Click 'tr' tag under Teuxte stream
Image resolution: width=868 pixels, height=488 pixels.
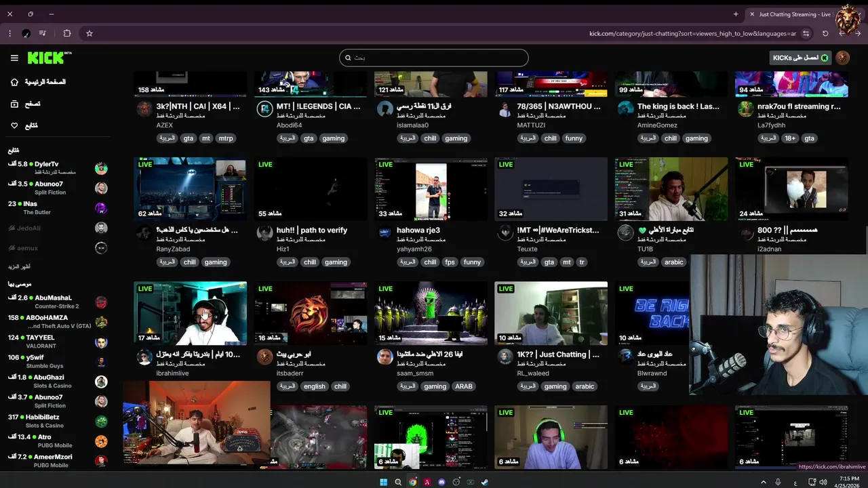click(x=582, y=262)
